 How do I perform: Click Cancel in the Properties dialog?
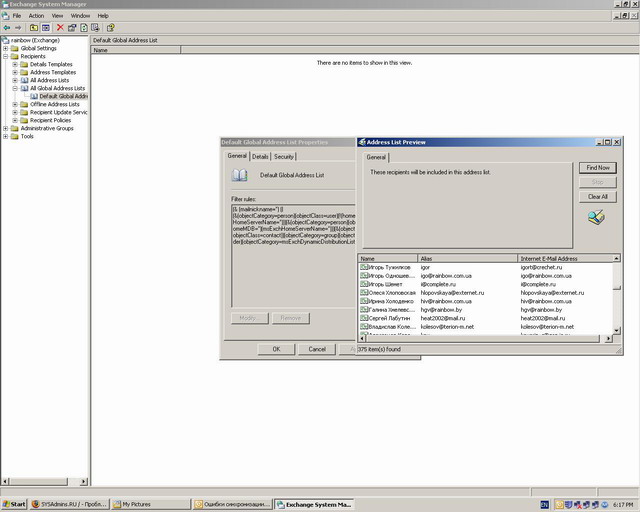[317, 349]
